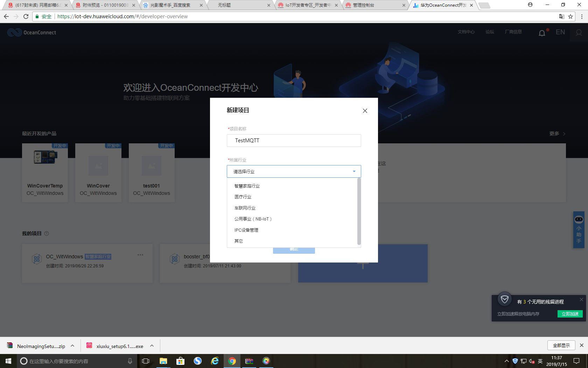Click 立即加速 in the popup

(570, 314)
